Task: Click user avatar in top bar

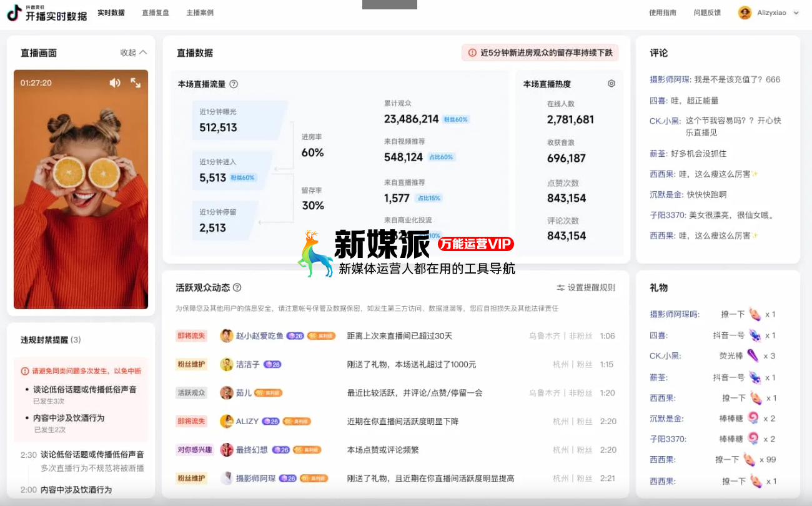Action: [745, 12]
